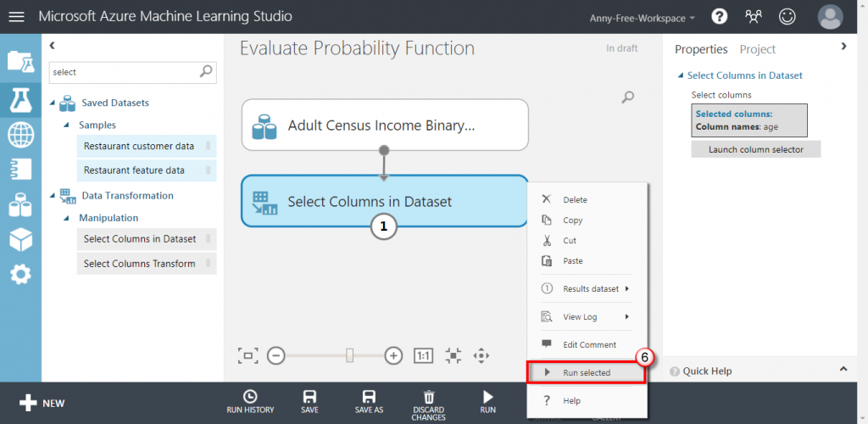868x424 pixels.
Task: Select the Experiments flask sidebar icon
Action: click(x=20, y=99)
